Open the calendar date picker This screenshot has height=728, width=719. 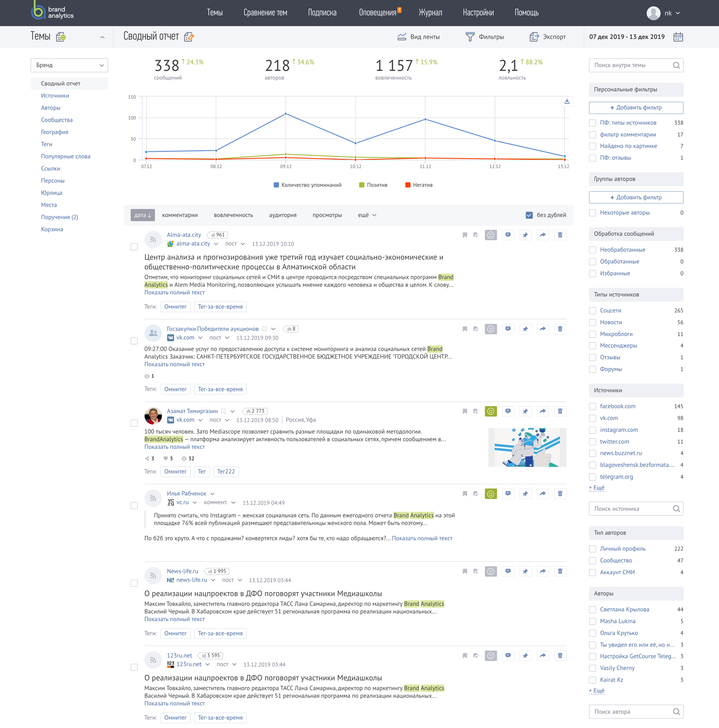tap(678, 36)
